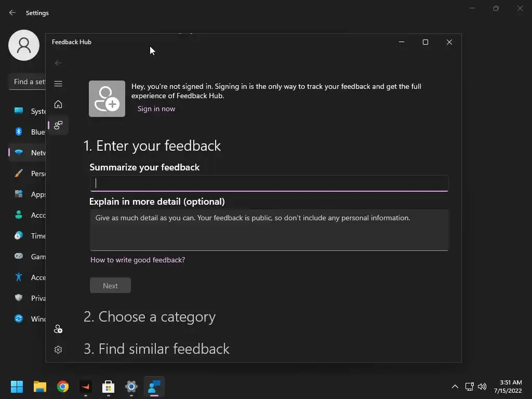Click the 1. Enter your feedback heading
The image size is (532, 399).
[152, 146]
